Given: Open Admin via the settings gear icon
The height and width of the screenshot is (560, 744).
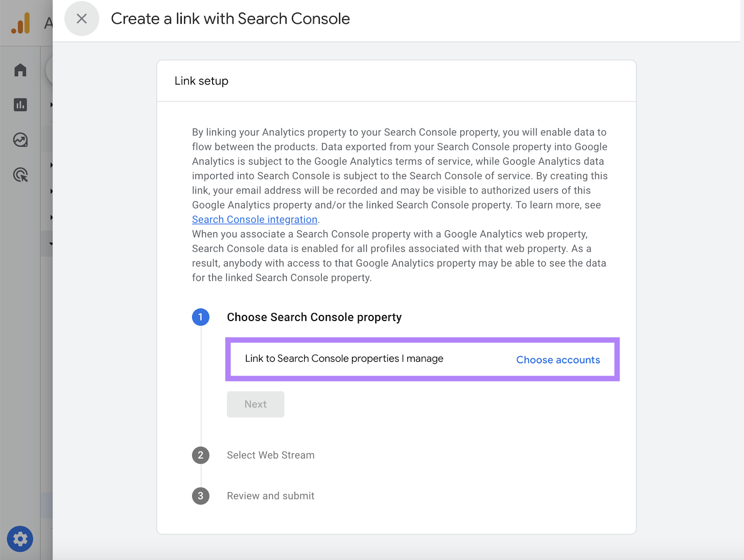Looking at the screenshot, I should pyautogui.click(x=20, y=539).
